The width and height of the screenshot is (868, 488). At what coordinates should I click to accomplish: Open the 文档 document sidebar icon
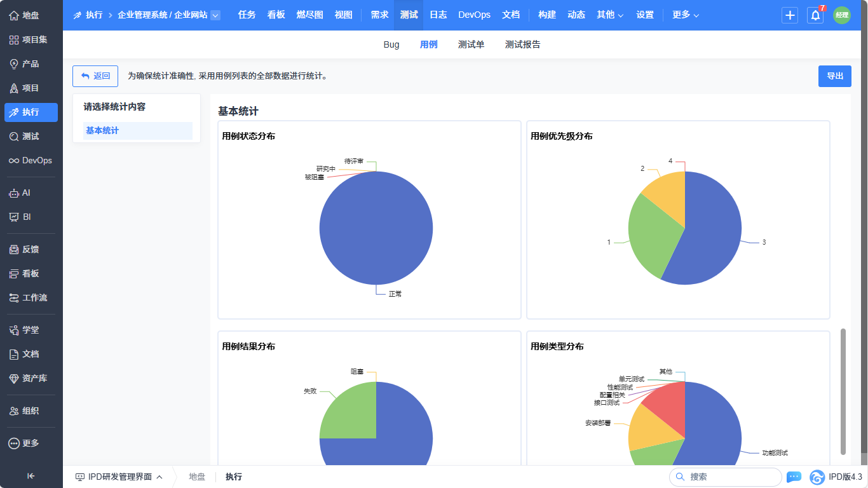[x=14, y=354]
